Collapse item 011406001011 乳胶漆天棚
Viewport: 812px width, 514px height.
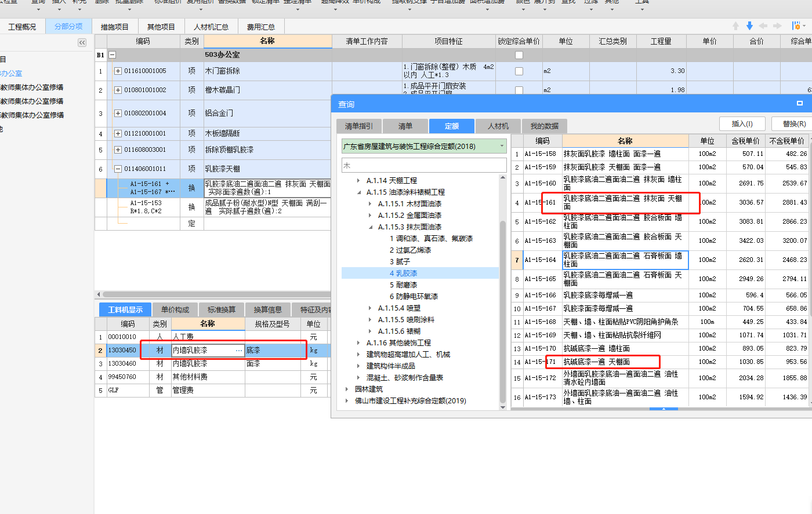(118, 169)
